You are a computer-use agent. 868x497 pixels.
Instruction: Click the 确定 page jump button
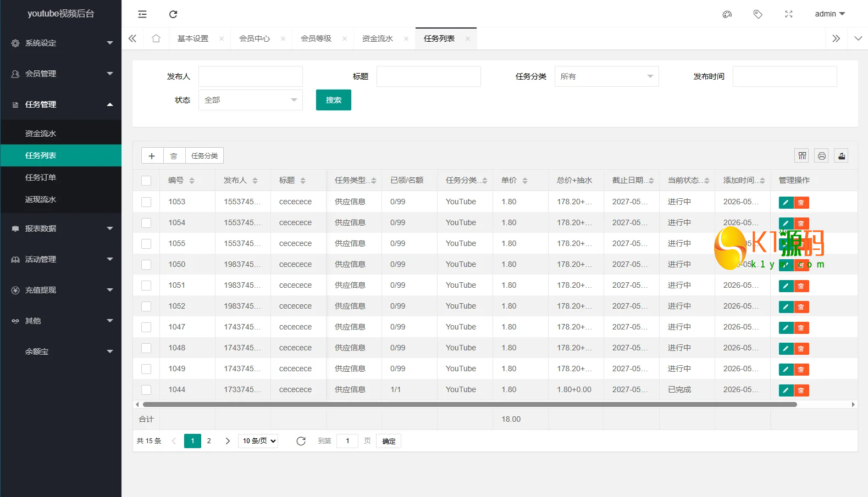click(389, 441)
